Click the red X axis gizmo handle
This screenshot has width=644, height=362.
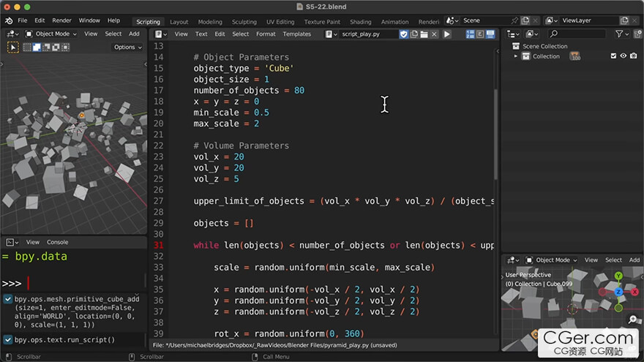pos(635,292)
